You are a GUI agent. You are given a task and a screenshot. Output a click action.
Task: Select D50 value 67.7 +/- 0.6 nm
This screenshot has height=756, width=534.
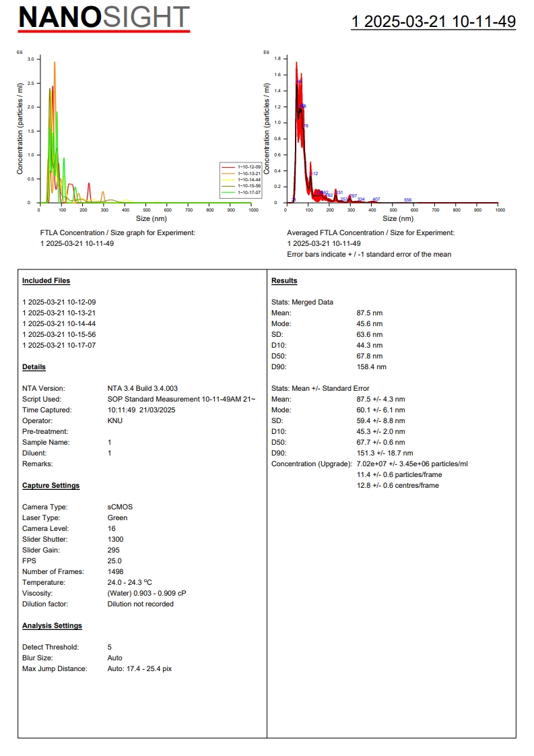pos(380,443)
